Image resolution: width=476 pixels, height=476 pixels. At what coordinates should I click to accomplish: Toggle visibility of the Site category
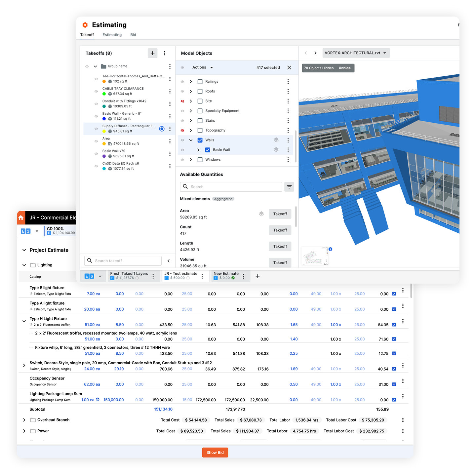pos(182,101)
